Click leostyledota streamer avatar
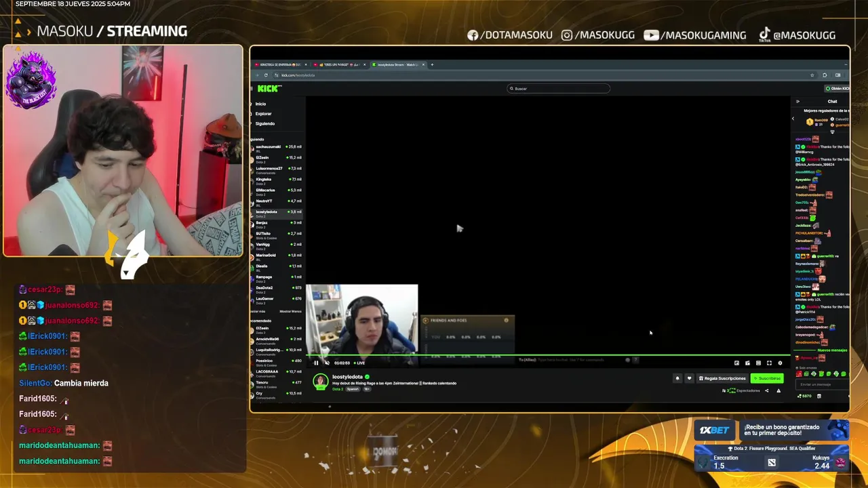The height and width of the screenshot is (488, 868). coord(320,382)
